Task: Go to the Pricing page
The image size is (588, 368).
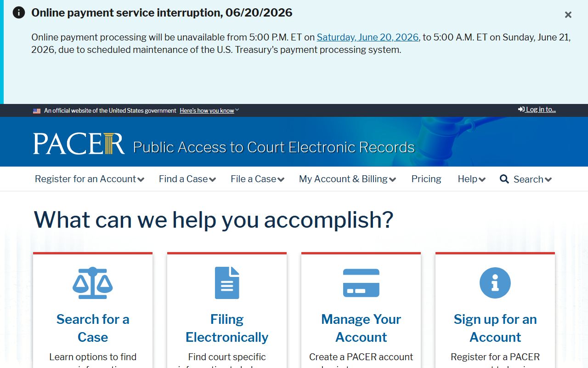Action: tap(426, 179)
